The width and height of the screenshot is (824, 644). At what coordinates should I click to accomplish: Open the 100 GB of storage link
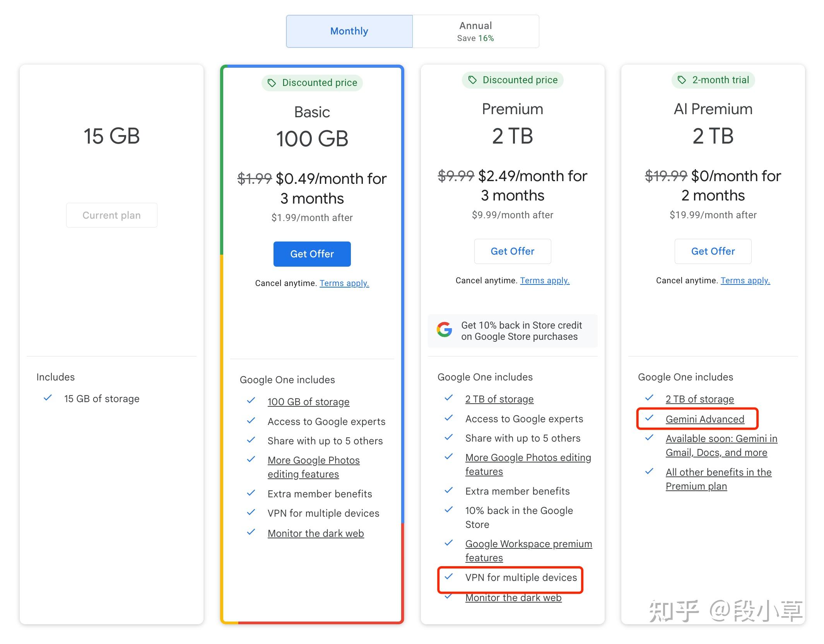tap(308, 402)
